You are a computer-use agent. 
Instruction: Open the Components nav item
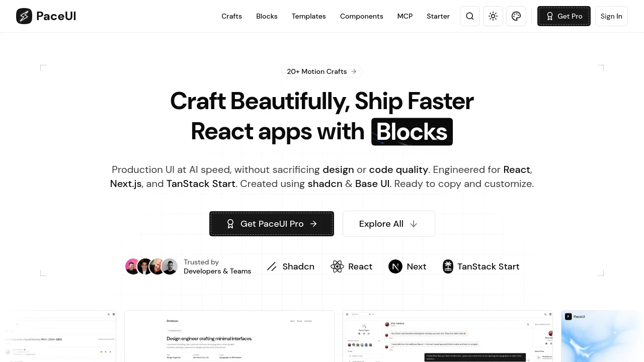[362, 16]
